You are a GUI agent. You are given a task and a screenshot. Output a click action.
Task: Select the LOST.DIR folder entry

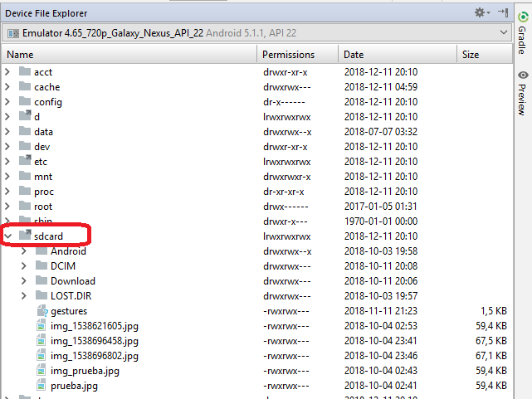tap(73, 296)
